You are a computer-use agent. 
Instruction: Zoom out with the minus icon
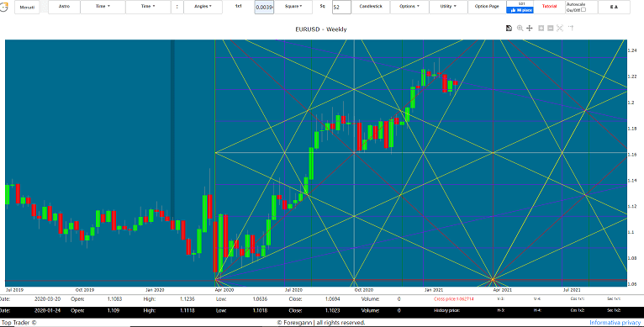coord(551,28)
